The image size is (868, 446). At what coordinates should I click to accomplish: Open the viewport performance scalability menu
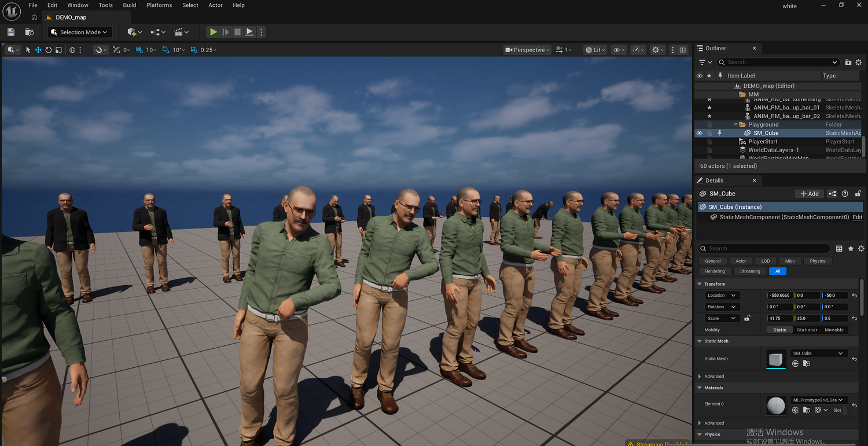point(638,50)
